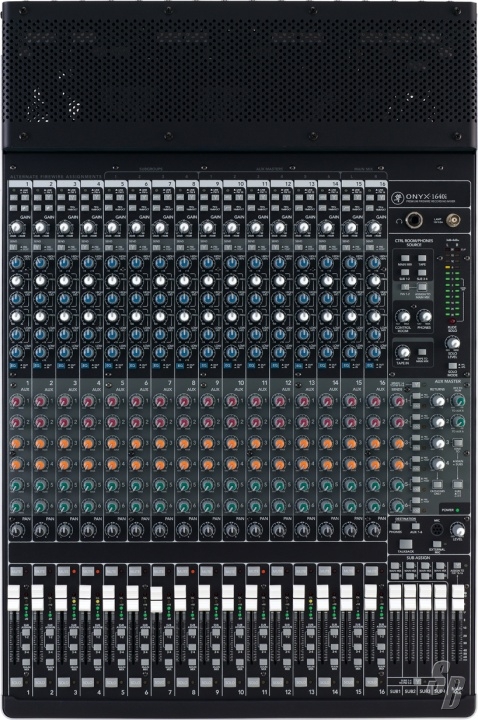Viewport: 478px width, 720px height.
Task: Assign channel 3 to subs 1-2
Action: click(x=73, y=633)
